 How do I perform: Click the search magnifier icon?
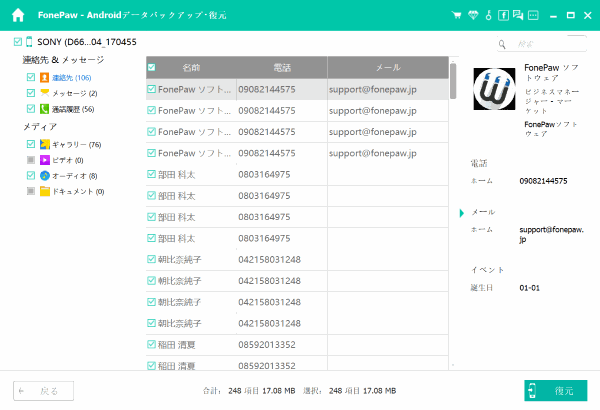point(502,44)
